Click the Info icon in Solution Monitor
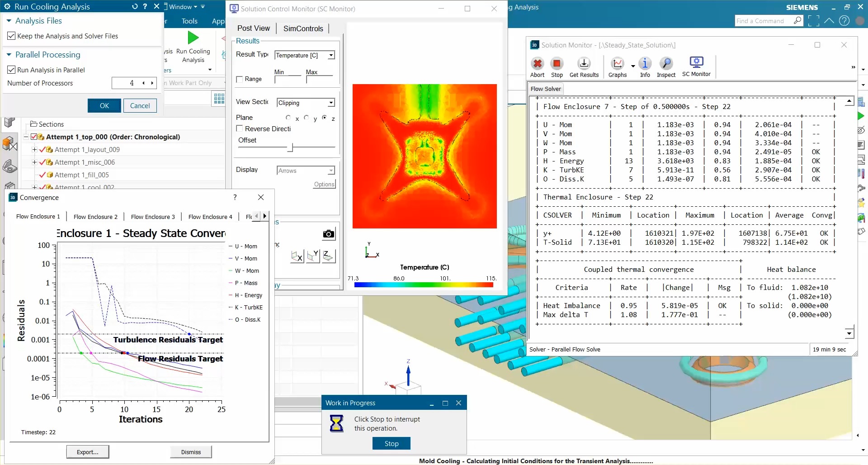 point(645,64)
